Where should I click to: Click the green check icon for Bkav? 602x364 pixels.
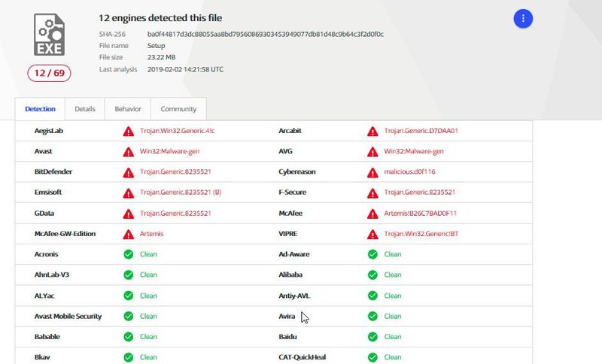click(128, 357)
